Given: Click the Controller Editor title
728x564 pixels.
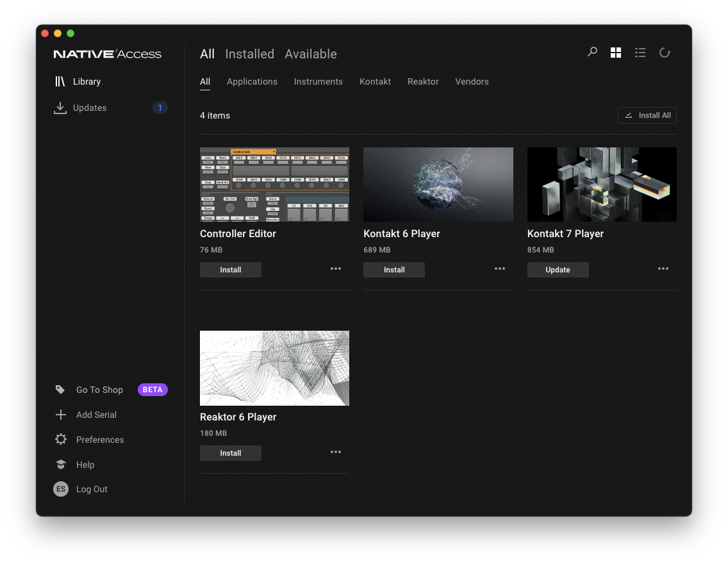Looking at the screenshot, I should coord(238,233).
